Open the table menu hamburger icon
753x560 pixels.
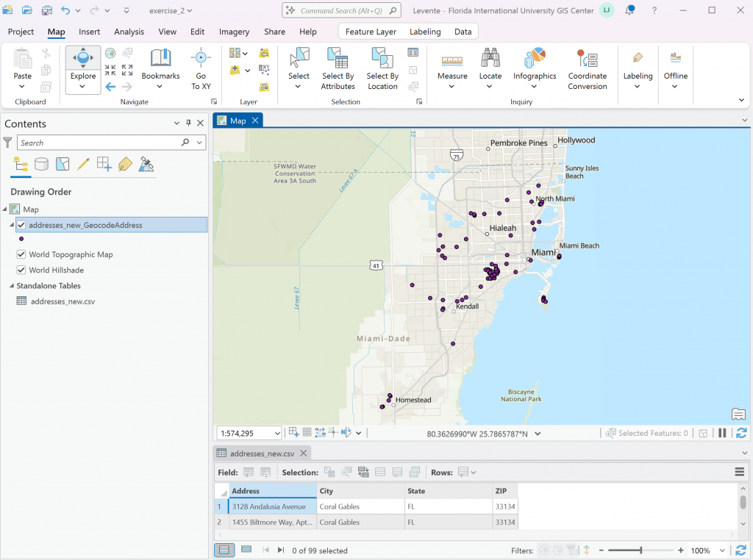click(x=740, y=473)
